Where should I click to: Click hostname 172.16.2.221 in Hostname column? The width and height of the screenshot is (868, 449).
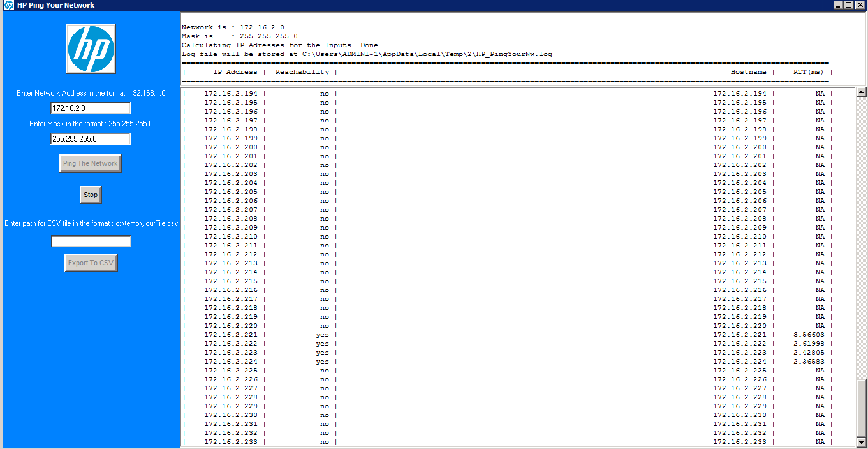pyautogui.click(x=740, y=335)
